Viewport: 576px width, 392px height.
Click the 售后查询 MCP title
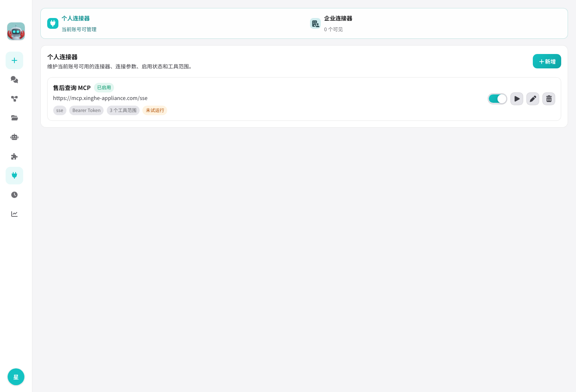click(x=72, y=88)
